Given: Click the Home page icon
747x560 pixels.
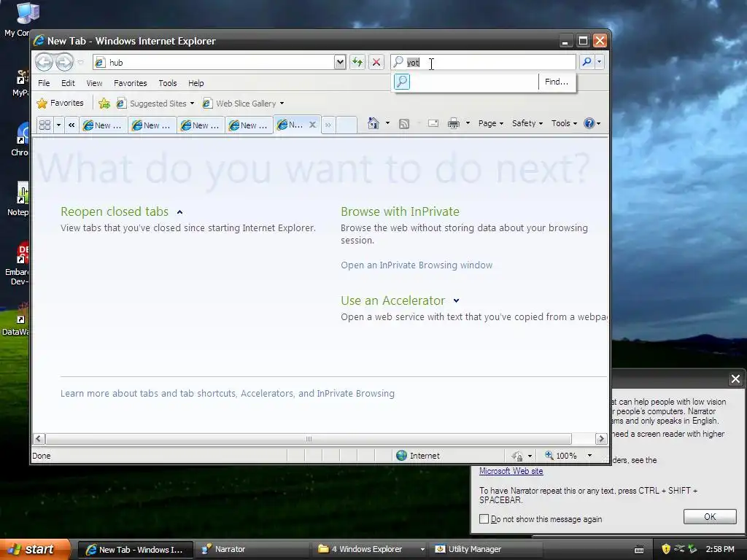Looking at the screenshot, I should point(373,123).
